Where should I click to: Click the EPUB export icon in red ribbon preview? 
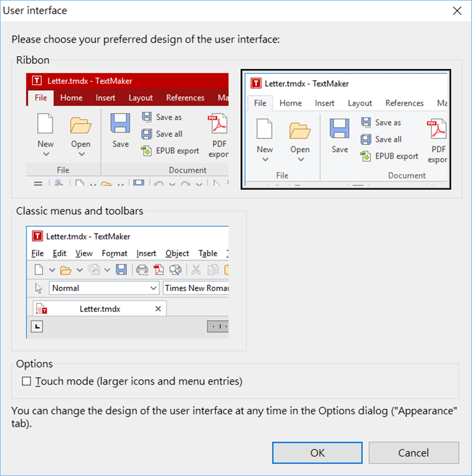tap(146, 150)
